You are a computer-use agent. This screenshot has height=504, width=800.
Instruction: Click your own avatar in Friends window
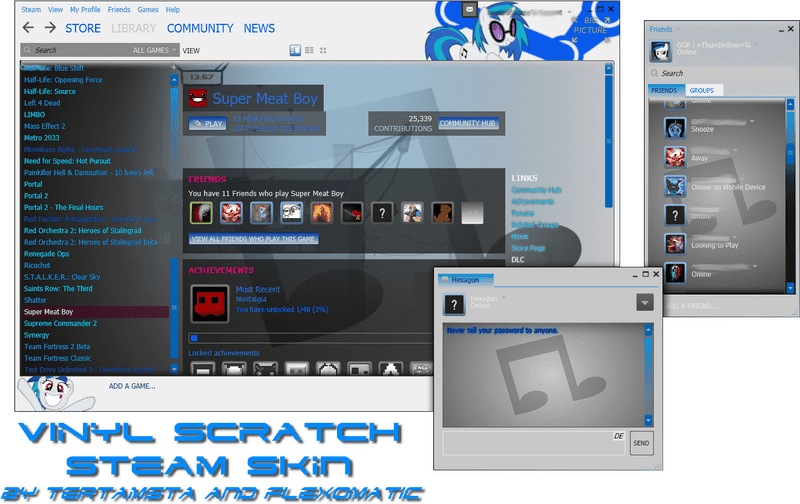click(x=661, y=52)
